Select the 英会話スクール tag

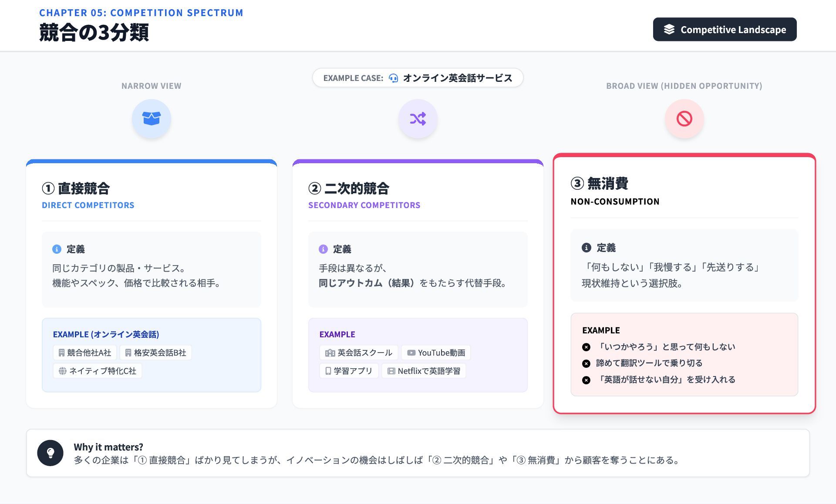[359, 353]
